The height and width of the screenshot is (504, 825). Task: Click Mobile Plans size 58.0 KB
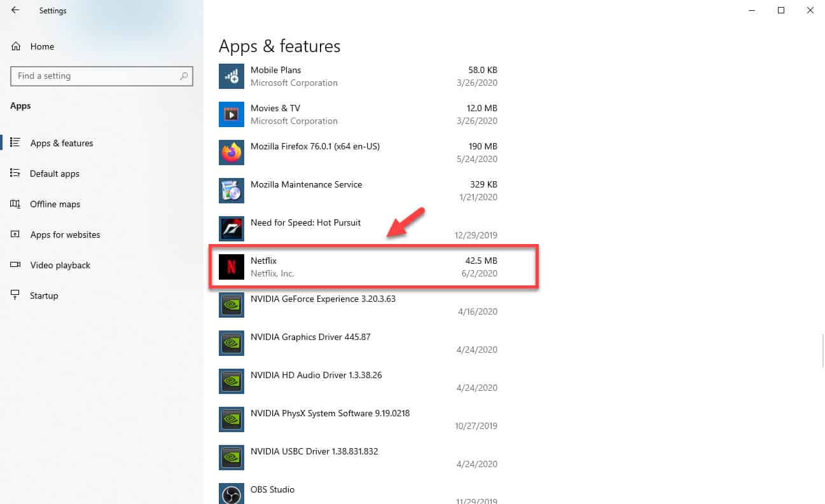click(x=482, y=70)
